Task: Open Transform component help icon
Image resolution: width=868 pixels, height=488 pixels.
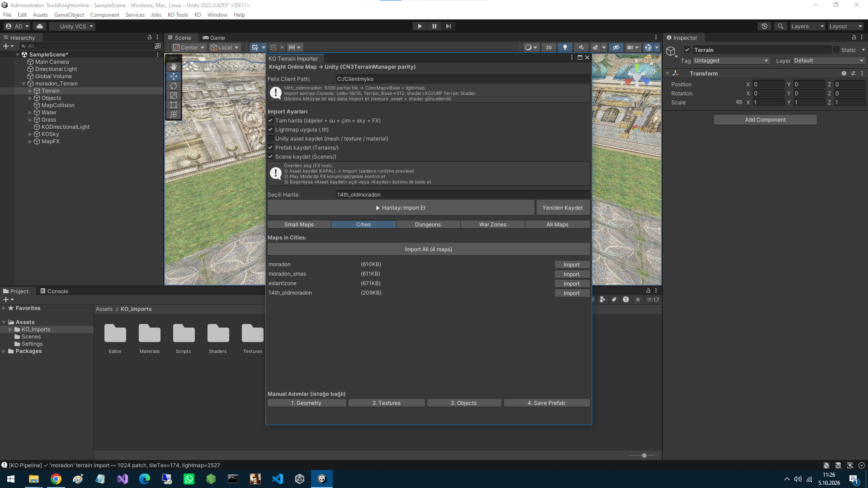Action: point(844,73)
